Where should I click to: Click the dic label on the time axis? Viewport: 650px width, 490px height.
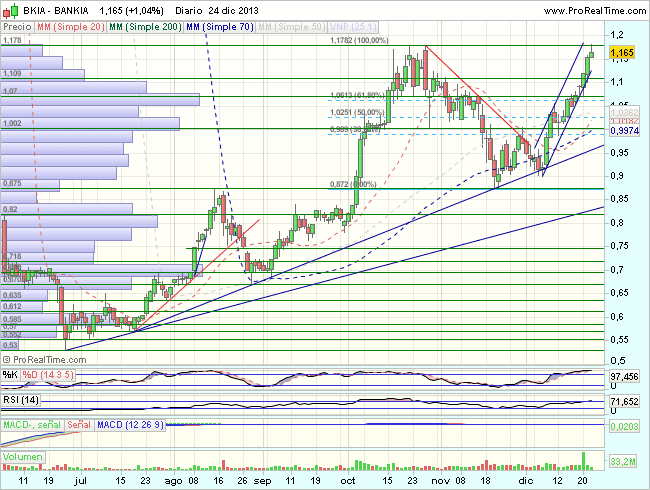point(526,481)
